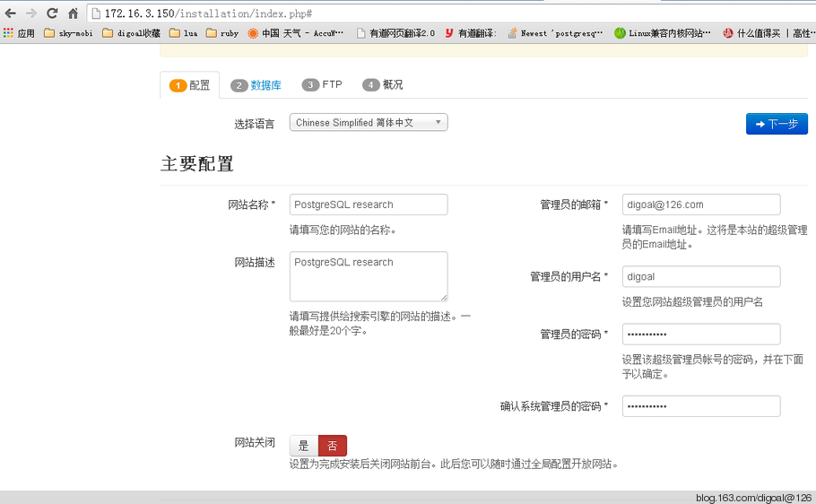Screen dimensions: 816x504
Task: Open Linux兼容内核网站 bookmark
Action: click(662, 33)
